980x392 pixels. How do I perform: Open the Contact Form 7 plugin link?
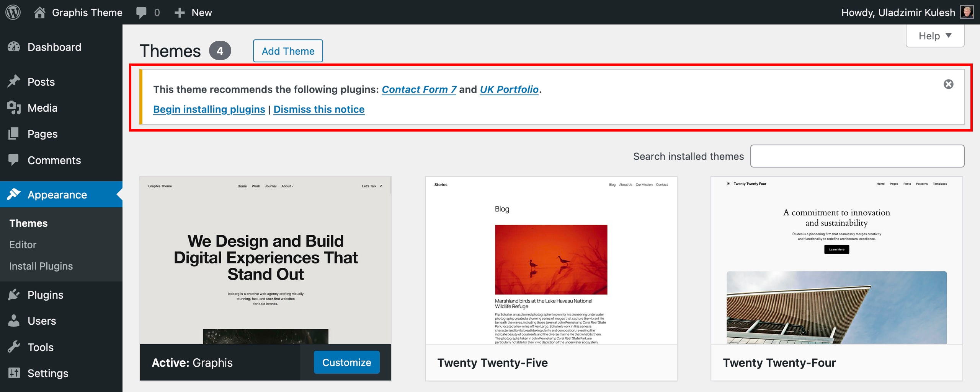[419, 89]
